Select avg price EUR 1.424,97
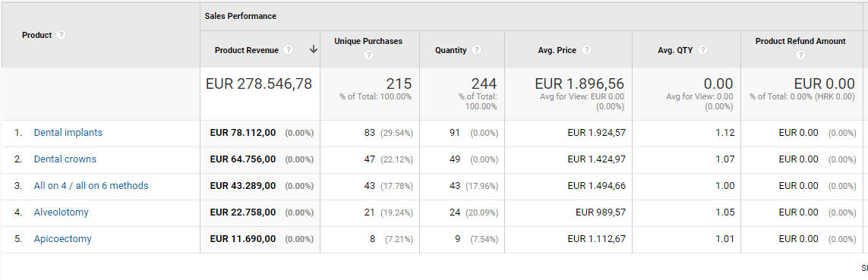 [597, 159]
